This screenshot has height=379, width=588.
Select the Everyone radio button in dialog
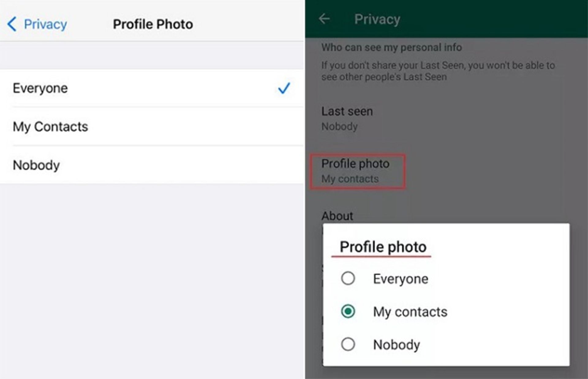point(348,278)
